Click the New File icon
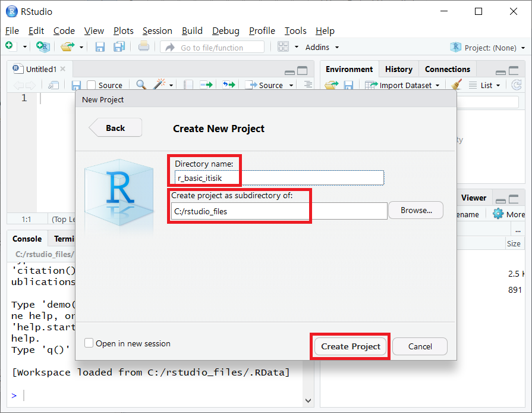This screenshot has width=532, height=413. point(10,46)
